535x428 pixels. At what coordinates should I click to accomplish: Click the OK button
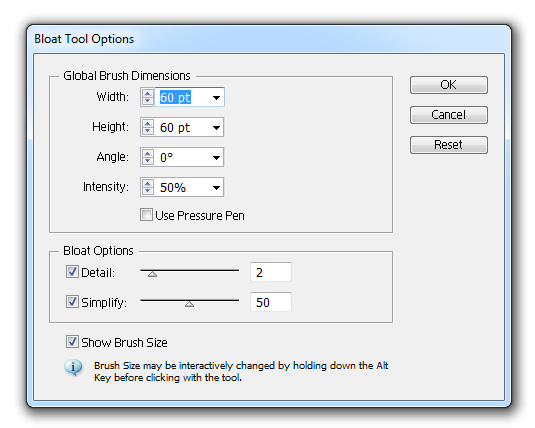coord(448,85)
